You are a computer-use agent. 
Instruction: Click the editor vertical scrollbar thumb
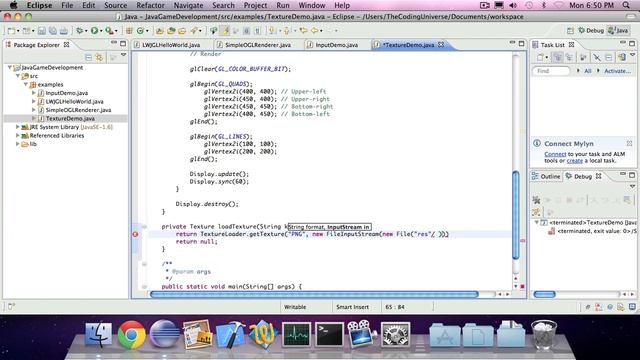516,215
